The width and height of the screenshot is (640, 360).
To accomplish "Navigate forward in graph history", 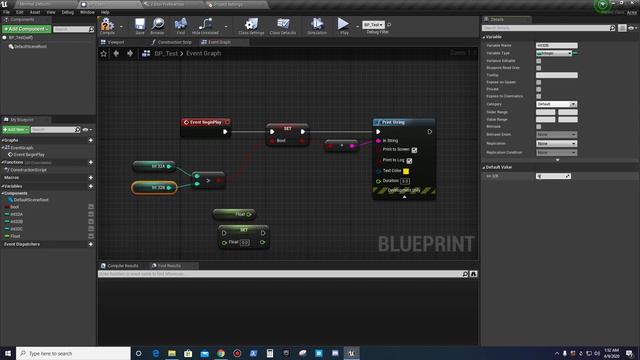I will coord(130,53).
